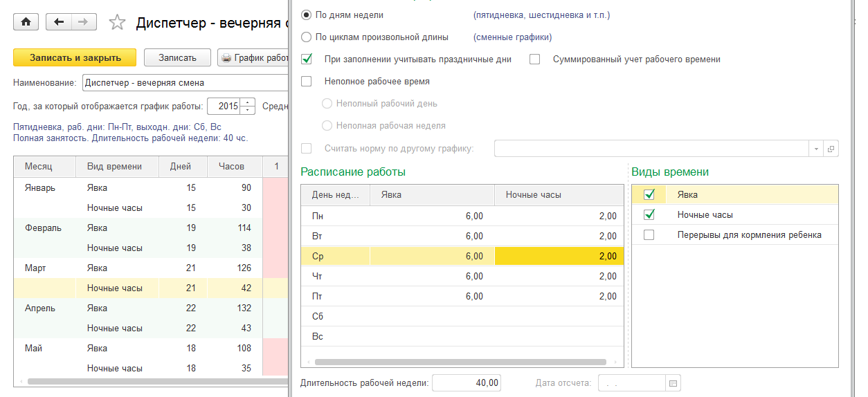The width and height of the screenshot is (868, 397).
Task: Expand the norm schedule dropdown arrow
Action: pyautogui.click(x=816, y=149)
